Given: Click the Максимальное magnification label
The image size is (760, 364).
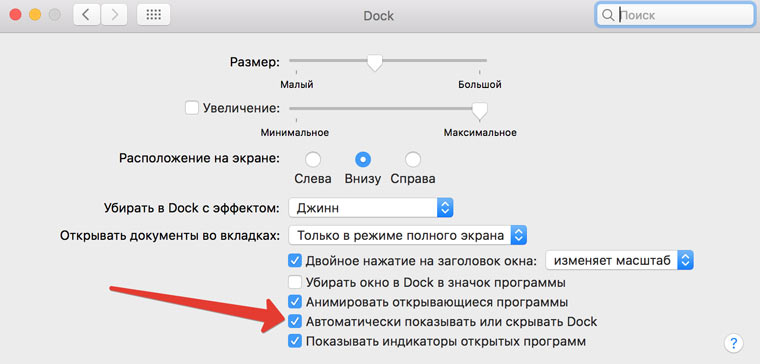Looking at the screenshot, I should (480, 132).
